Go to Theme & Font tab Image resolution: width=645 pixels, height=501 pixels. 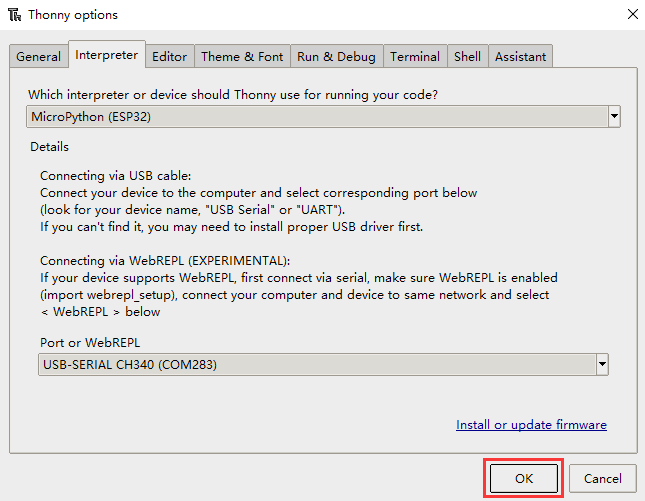[242, 56]
